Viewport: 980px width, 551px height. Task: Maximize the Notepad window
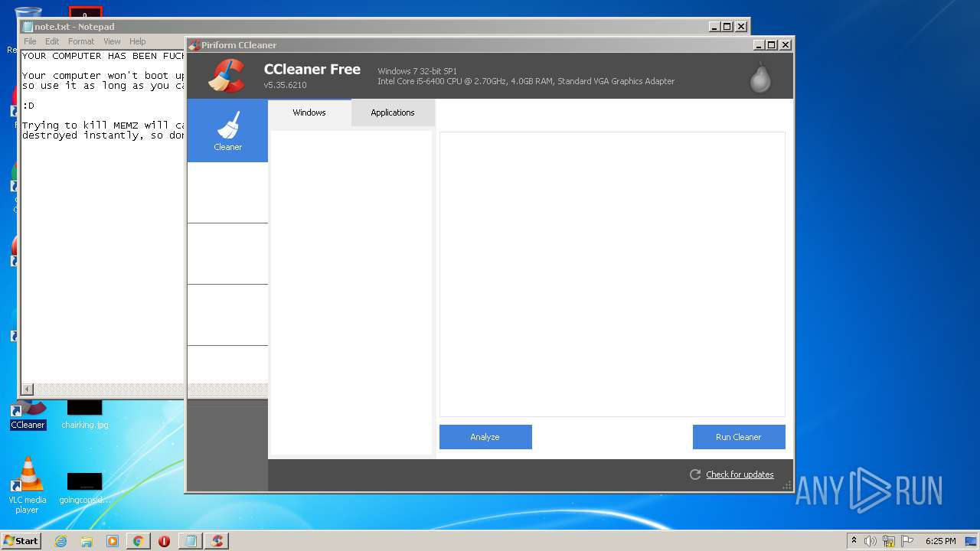pyautogui.click(x=727, y=27)
